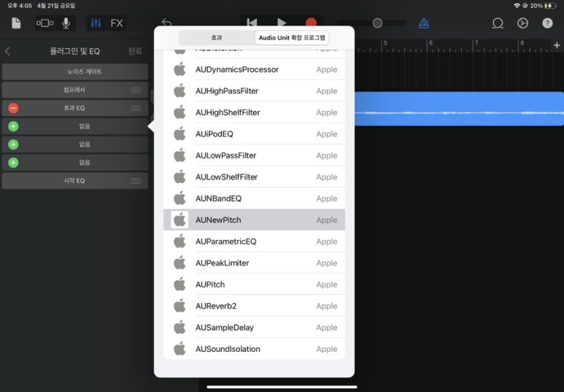
Task: Adjust the master volume slider knob
Action: (377, 23)
